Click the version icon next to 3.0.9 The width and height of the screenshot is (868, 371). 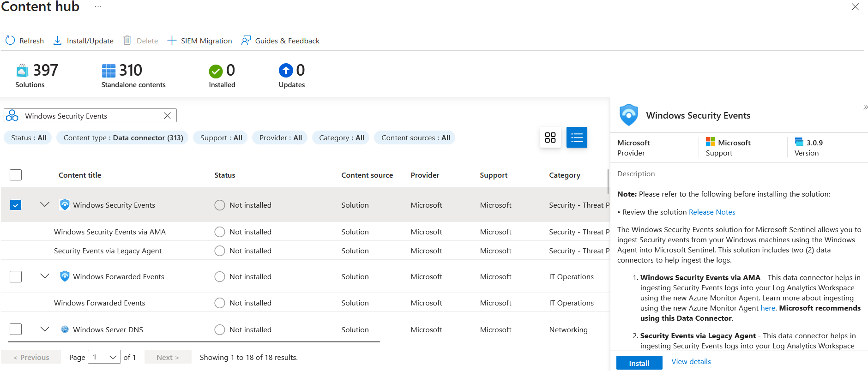tap(799, 142)
